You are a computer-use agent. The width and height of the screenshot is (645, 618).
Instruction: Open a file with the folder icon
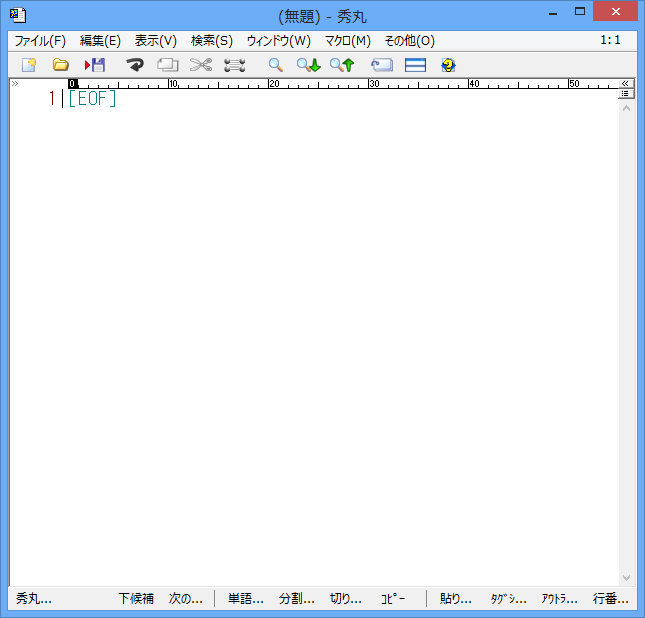tap(61, 65)
